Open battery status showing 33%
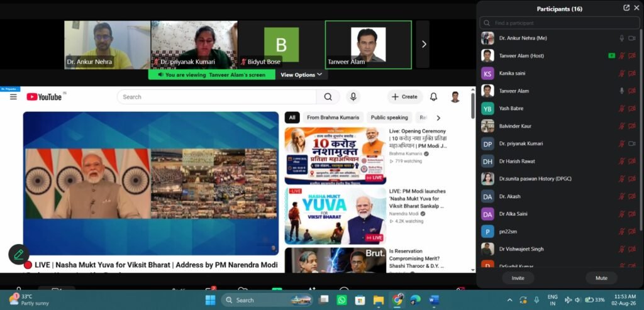The height and width of the screenshot is (310, 644). point(594,300)
